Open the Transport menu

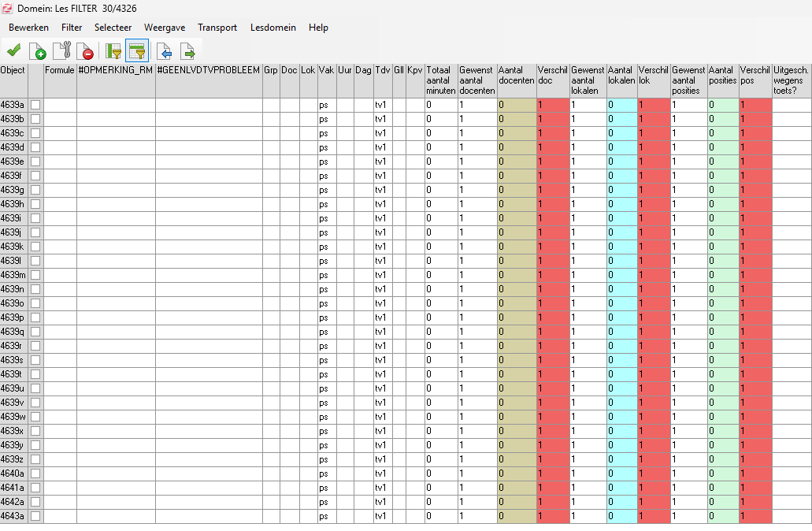[217, 28]
